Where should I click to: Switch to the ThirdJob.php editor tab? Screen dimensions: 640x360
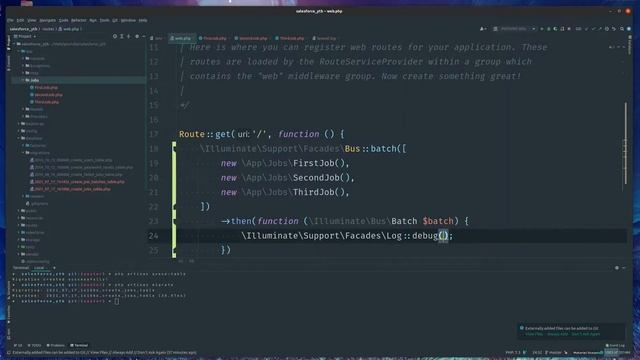point(290,38)
